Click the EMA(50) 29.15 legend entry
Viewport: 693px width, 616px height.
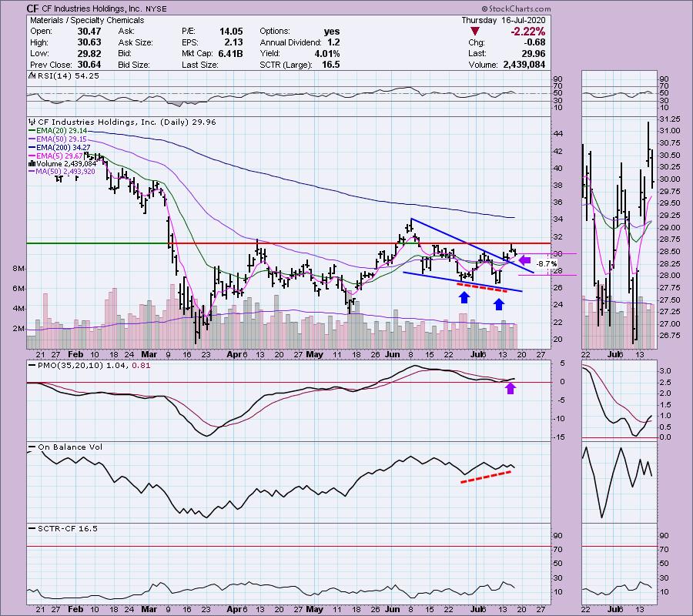coord(62,139)
